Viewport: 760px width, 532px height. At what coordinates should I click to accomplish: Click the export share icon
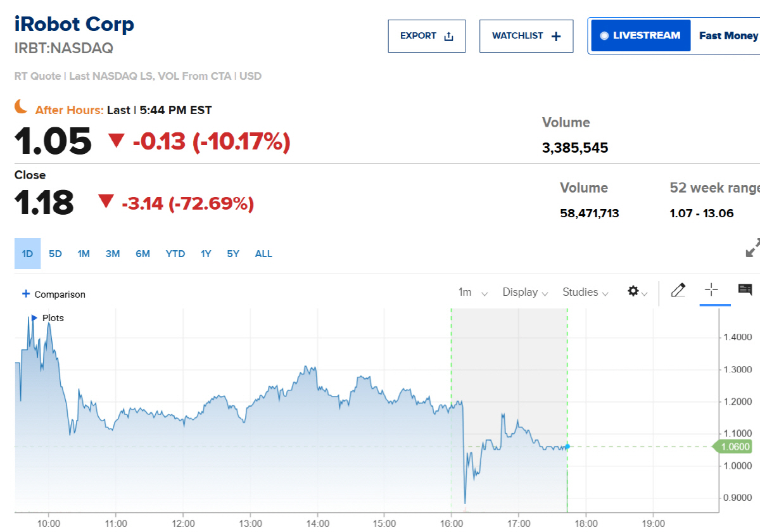(449, 36)
